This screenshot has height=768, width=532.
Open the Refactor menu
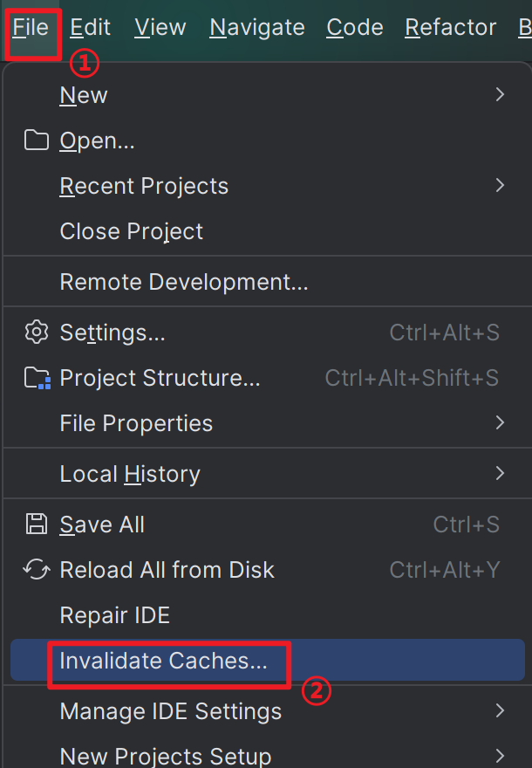[450, 27]
